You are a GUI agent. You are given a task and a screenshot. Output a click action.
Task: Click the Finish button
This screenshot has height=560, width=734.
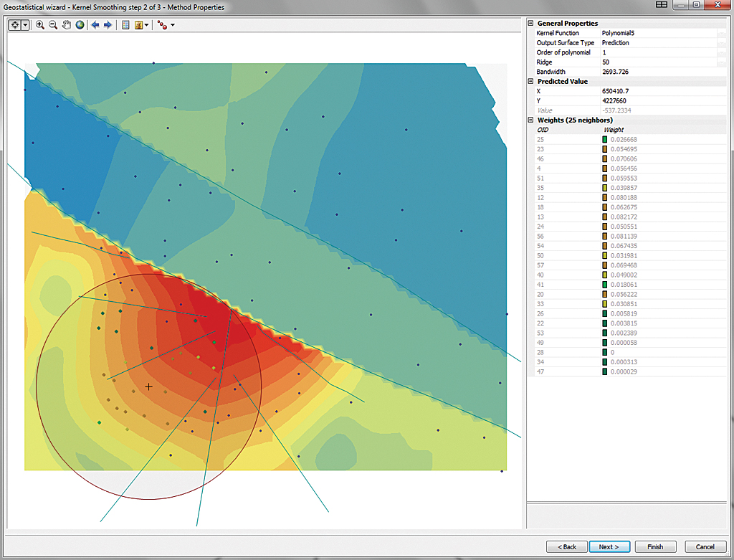click(654, 546)
